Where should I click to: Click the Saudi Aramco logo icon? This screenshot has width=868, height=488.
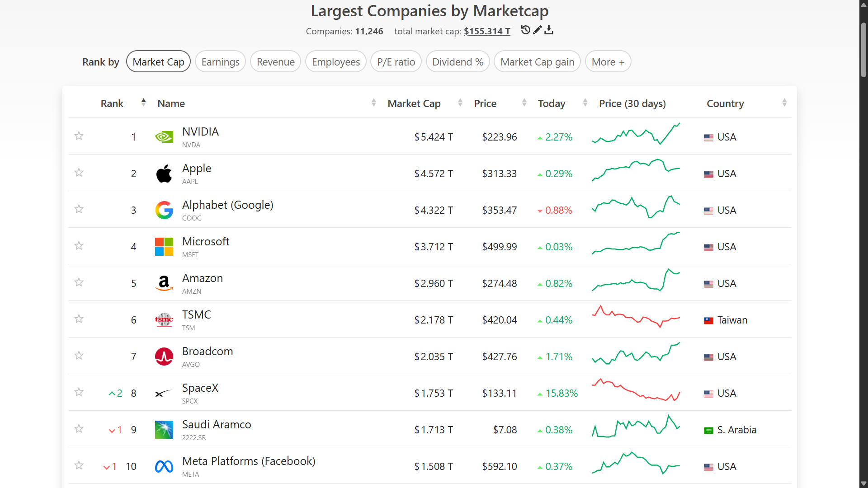click(x=164, y=430)
